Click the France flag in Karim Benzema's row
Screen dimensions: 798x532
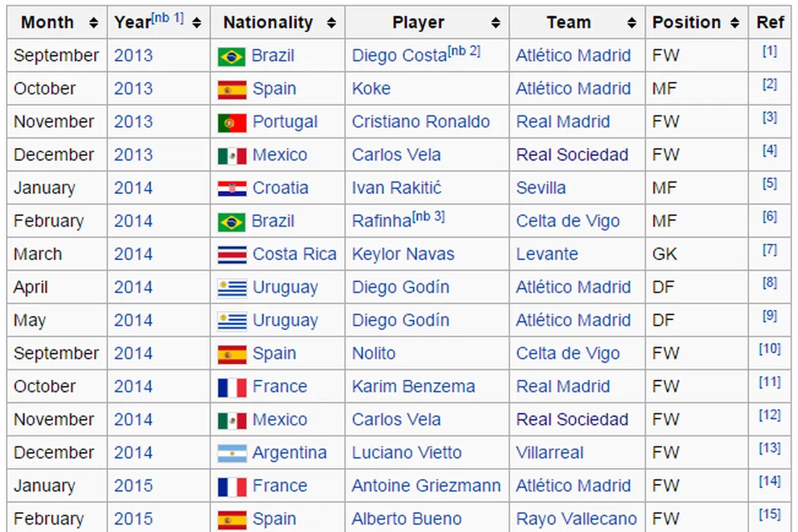pyautogui.click(x=232, y=387)
